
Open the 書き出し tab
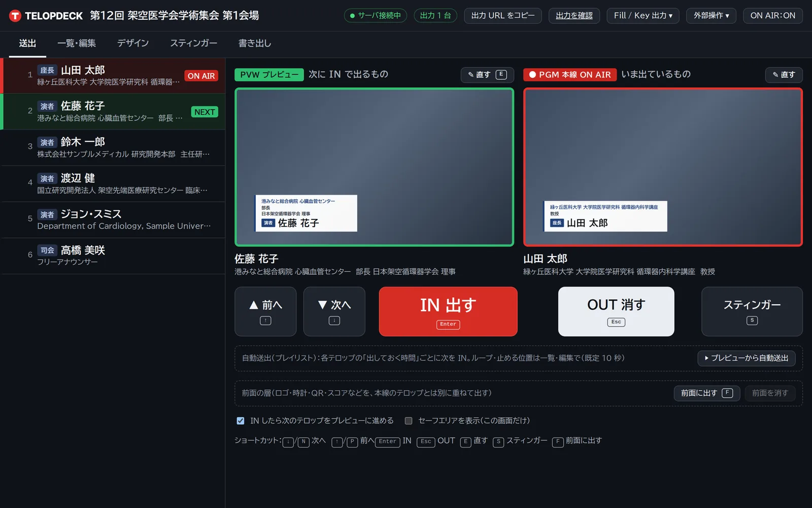[255, 44]
